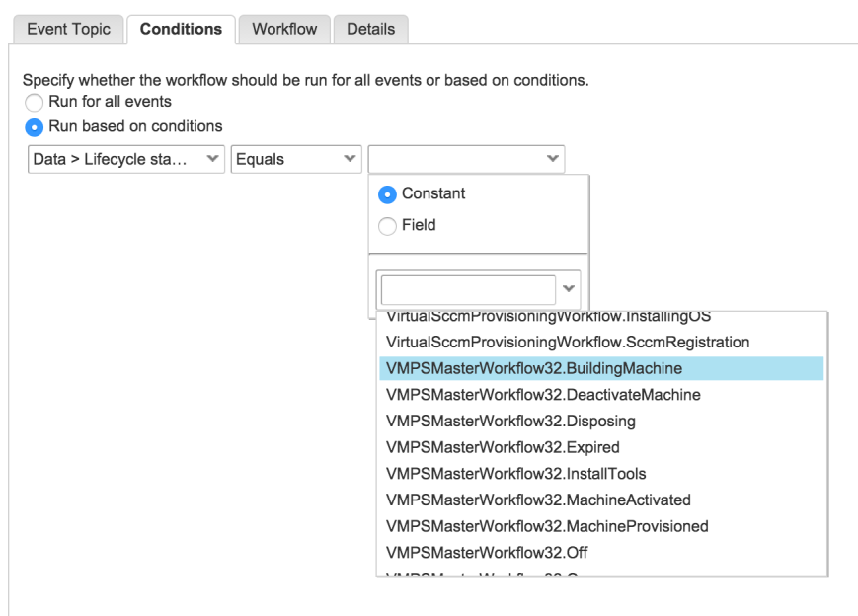Select the Conditions tab
Screen dimensions: 858x616
[x=181, y=30]
